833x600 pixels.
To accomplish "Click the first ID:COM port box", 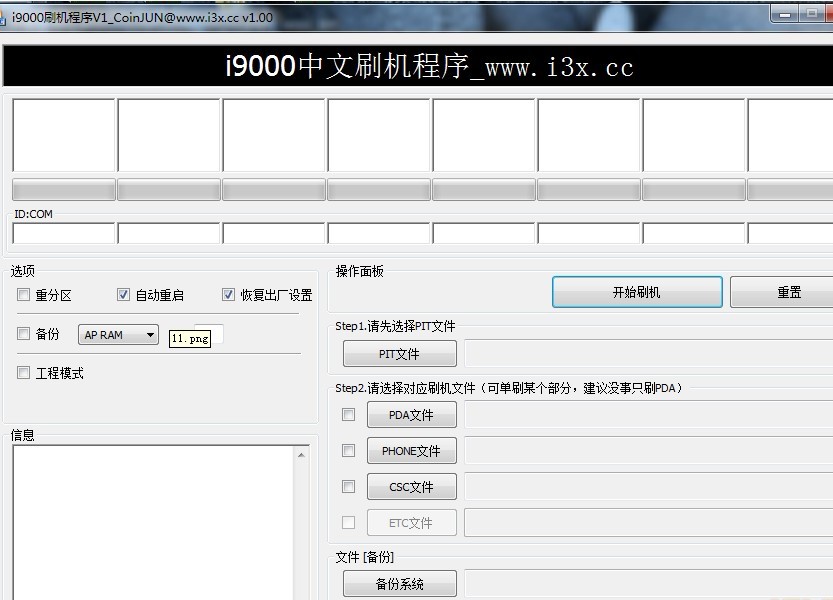I will tap(64, 233).
